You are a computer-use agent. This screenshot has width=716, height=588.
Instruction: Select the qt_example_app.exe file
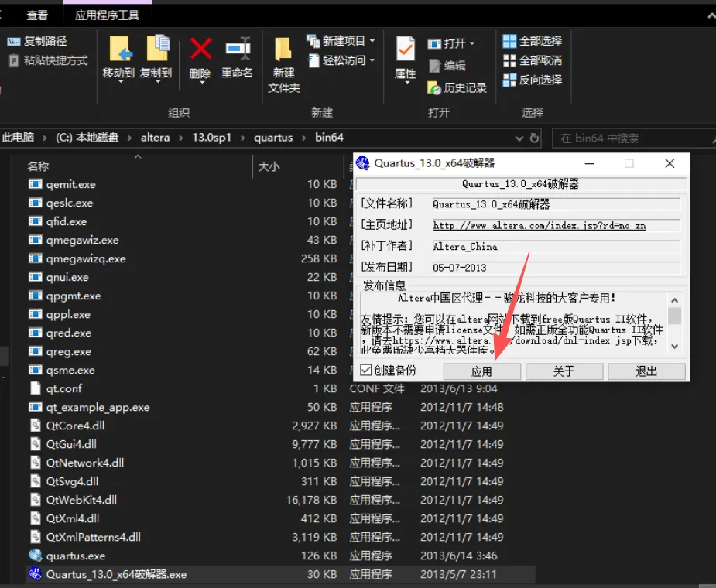98,407
